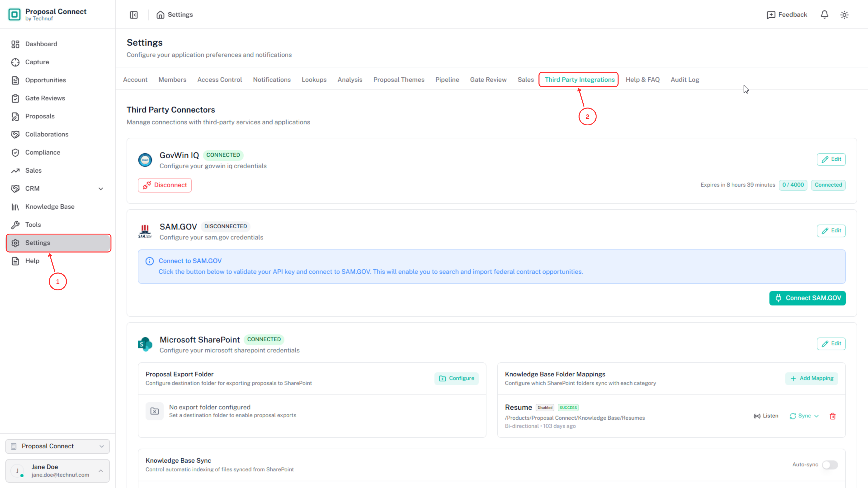Click the home icon in breadcrumb
This screenshot has width=868, height=488.
point(160,15)
